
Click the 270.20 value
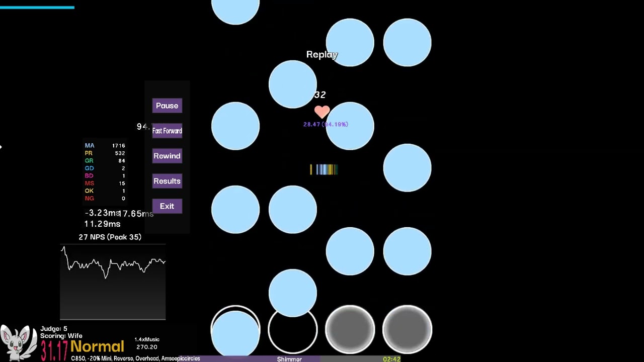147,347
